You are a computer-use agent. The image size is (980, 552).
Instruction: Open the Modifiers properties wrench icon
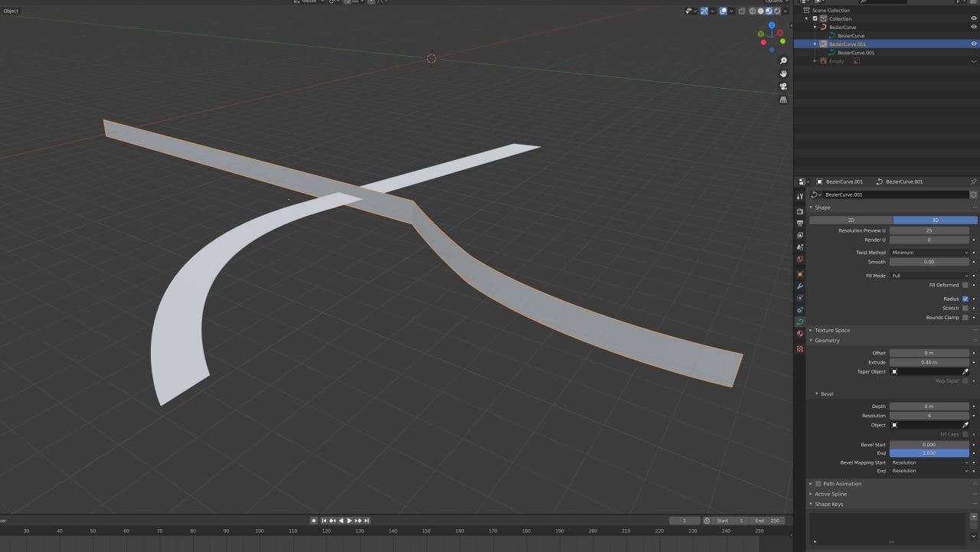(800, 286)
